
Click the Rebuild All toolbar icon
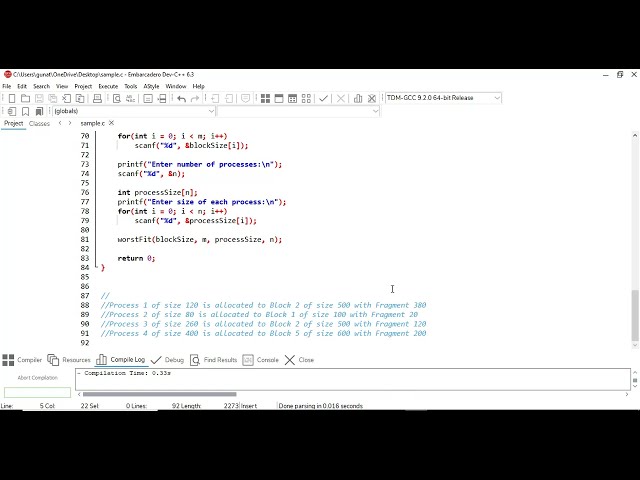coord(306,98)
